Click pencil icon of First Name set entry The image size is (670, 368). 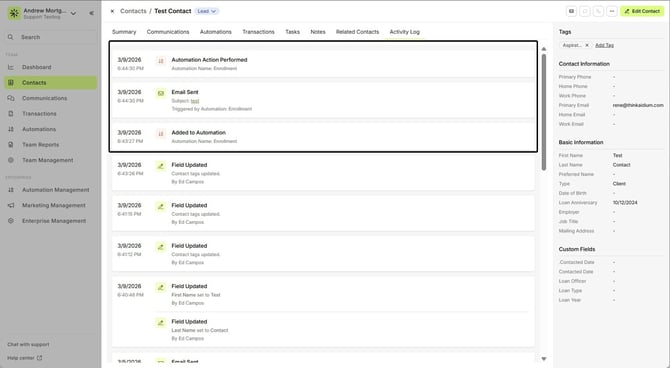pos(161,287)
